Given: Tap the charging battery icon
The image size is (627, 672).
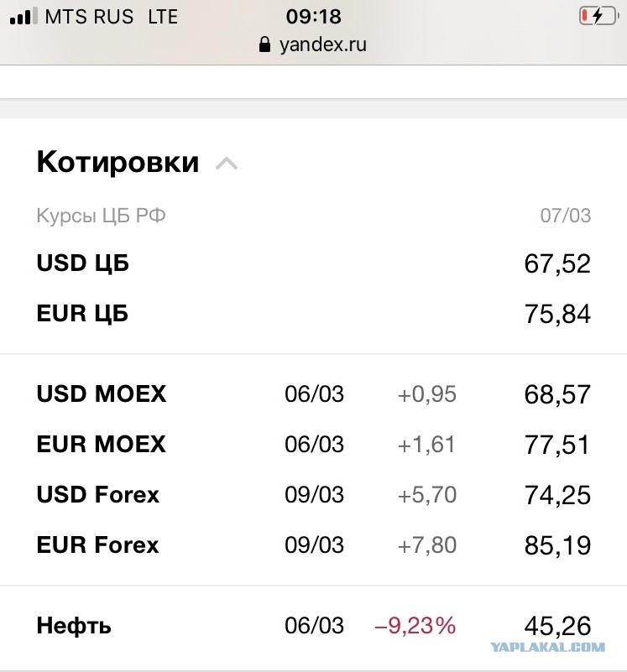Looking at the screenshot, I should tap(598, 16).
